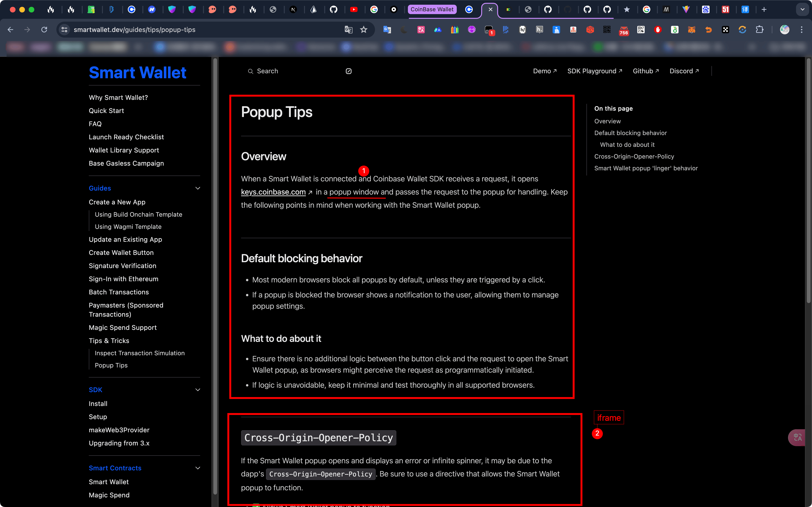Jump to Cross-Origin-Opener-Policy in page outline
The height and width of the screenshot is (507, 812).
pyautogui.click(x=634, y=156)
